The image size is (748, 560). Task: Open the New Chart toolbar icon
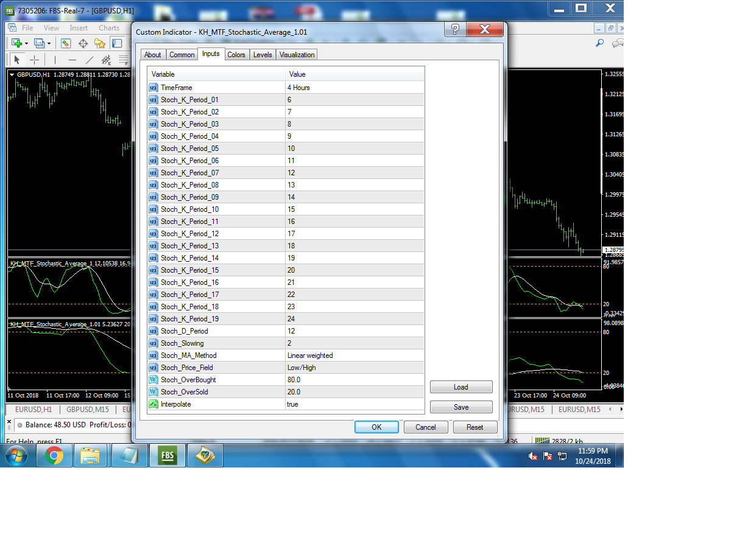(x=16, y=43)
